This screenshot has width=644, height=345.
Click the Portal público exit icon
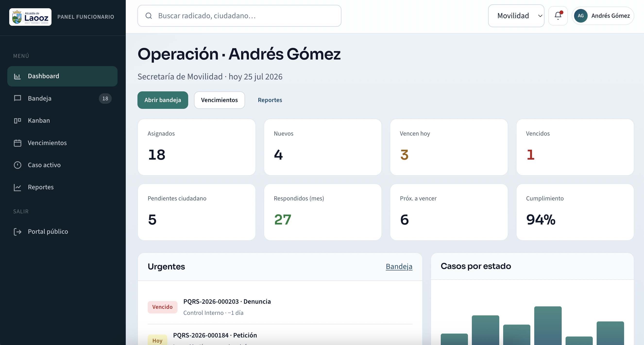(x=17, y=232)
